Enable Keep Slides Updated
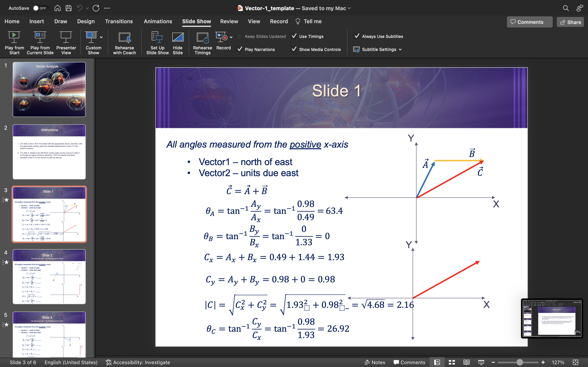This screenshot has width=588, height=367. (239, 36)
